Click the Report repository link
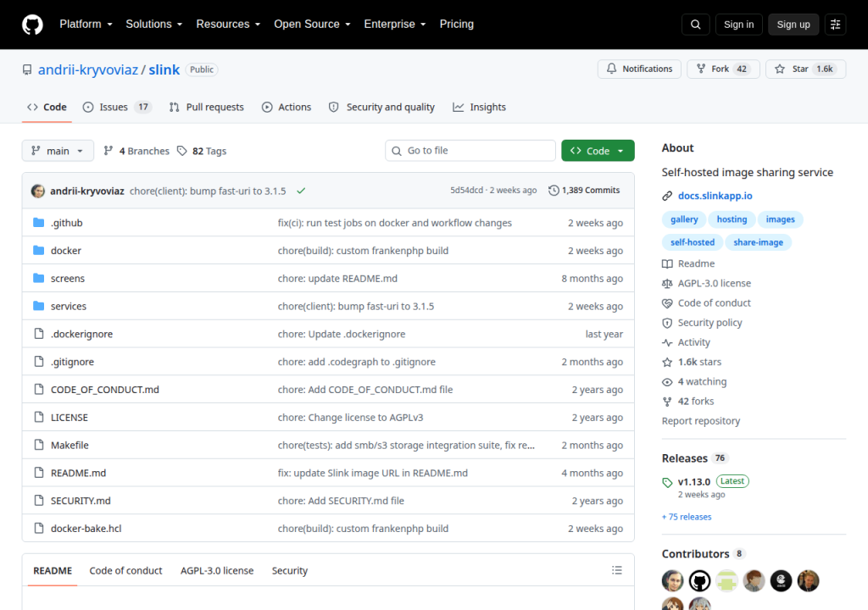This screenshot has width=868, height=610. [701, 421]
